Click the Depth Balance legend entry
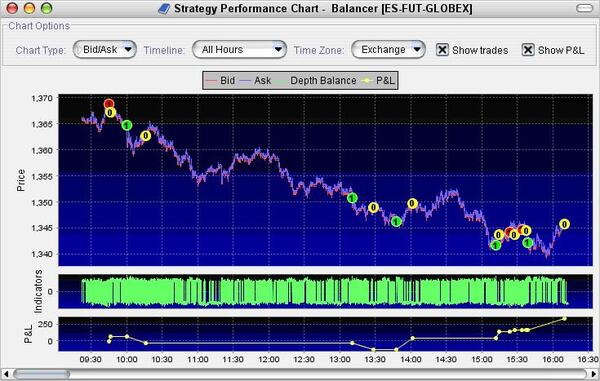Screen dimensions: 600x381 point(318,81)
